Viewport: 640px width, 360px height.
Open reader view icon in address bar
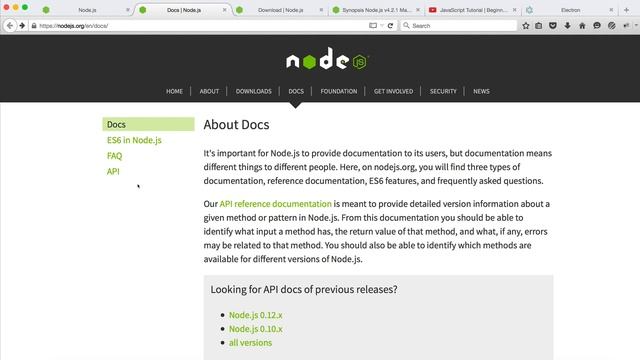(373, 25)
